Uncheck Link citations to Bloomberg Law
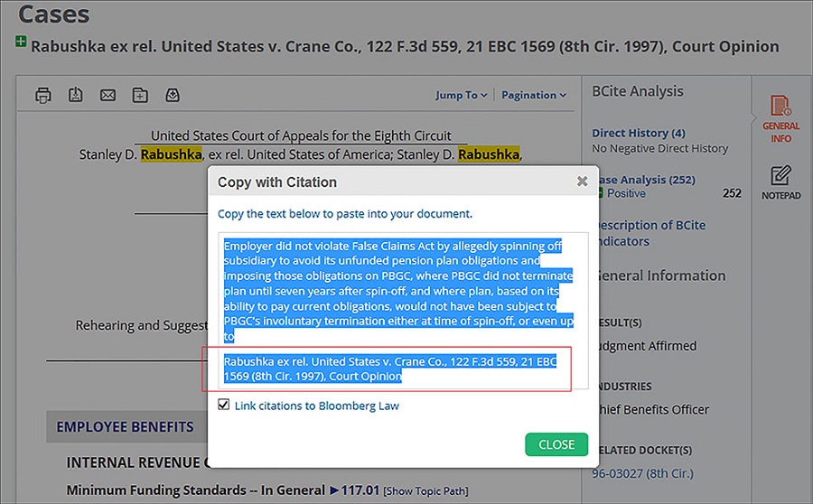 (224, 406)
